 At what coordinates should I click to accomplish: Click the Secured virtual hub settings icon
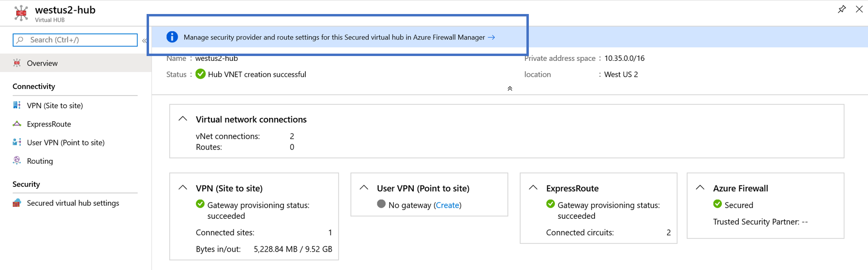pos(17,203)
